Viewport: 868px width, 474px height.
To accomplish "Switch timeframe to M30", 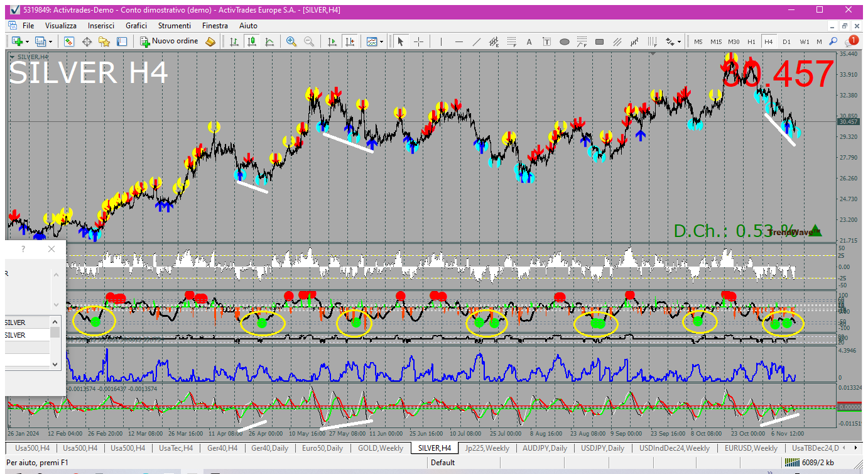I will (734, 41).
